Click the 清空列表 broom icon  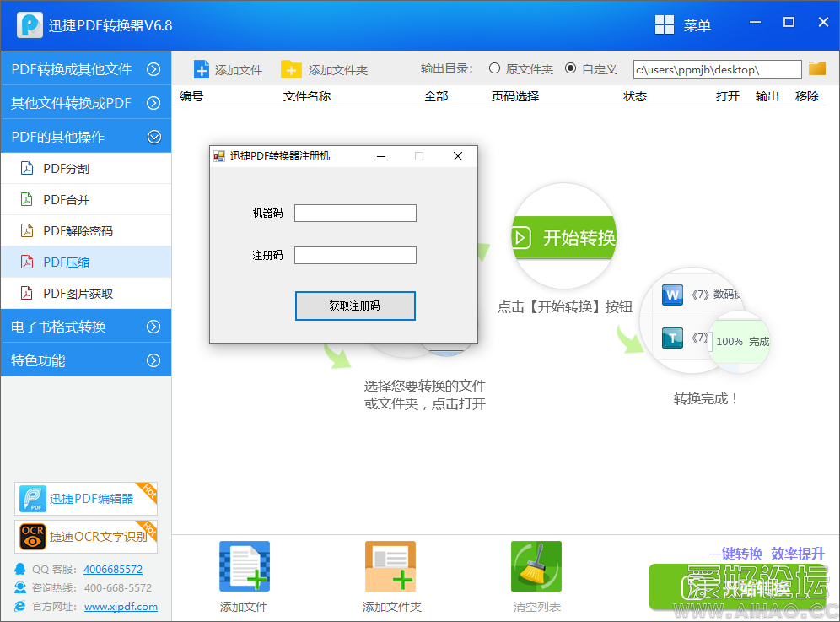click(536, 566)
